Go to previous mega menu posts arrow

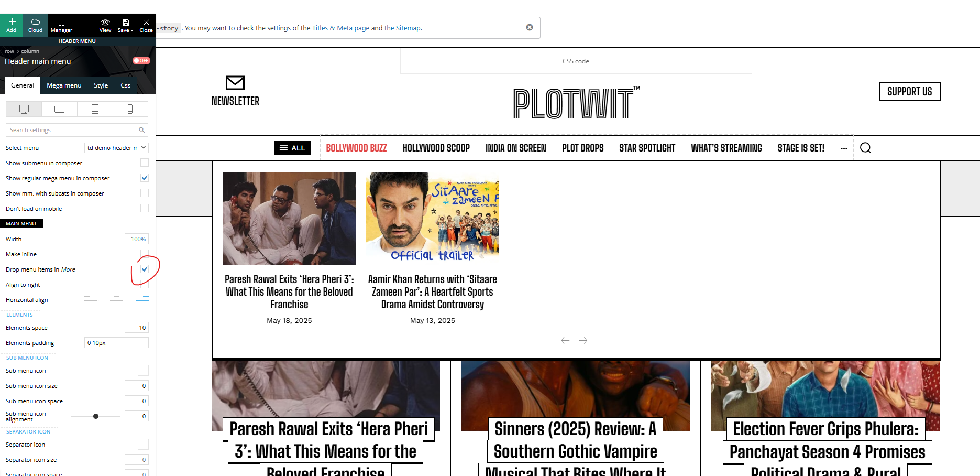(565, 341)
